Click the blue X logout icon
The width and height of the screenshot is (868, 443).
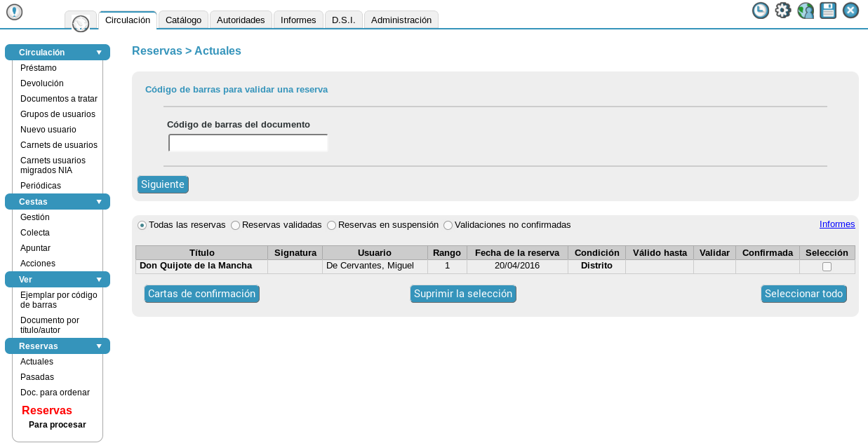[850, 11]
